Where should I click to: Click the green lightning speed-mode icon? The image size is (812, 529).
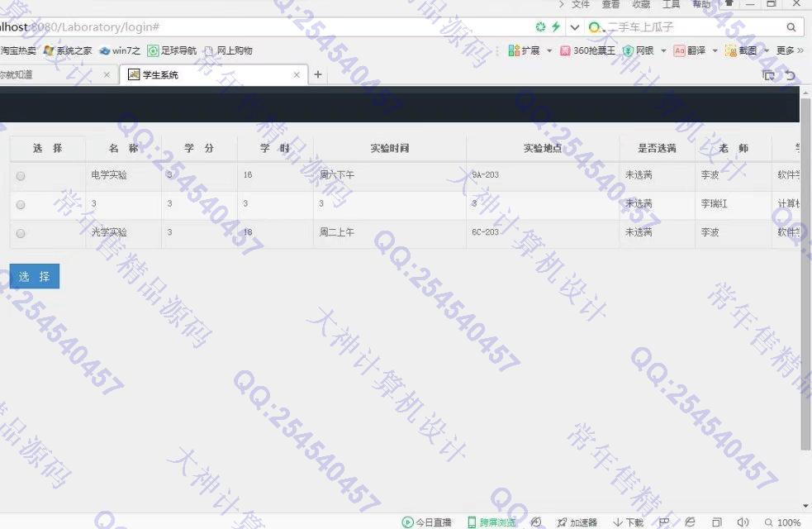tap(556, 27)
